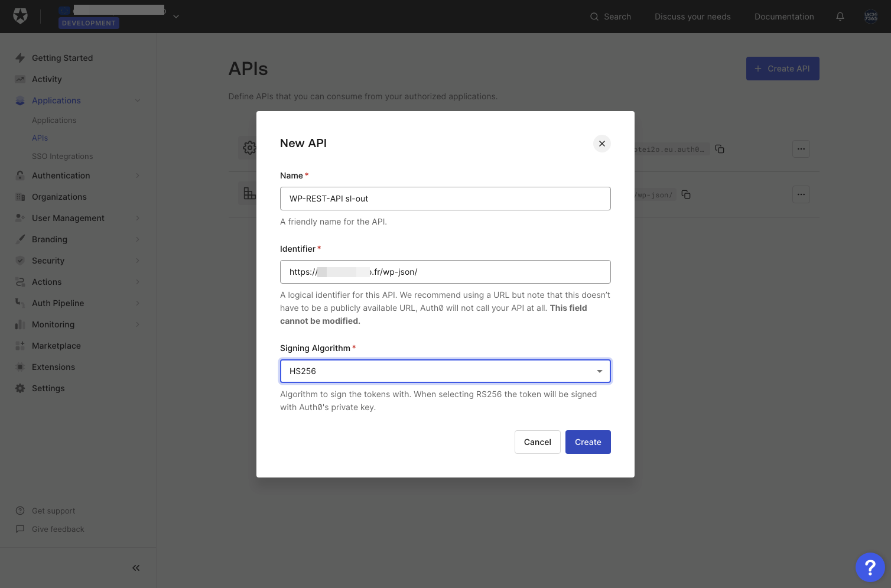Collapse the Applications sidebar section
The width and height of the screenshot is (891, 588).
(138, 100)
